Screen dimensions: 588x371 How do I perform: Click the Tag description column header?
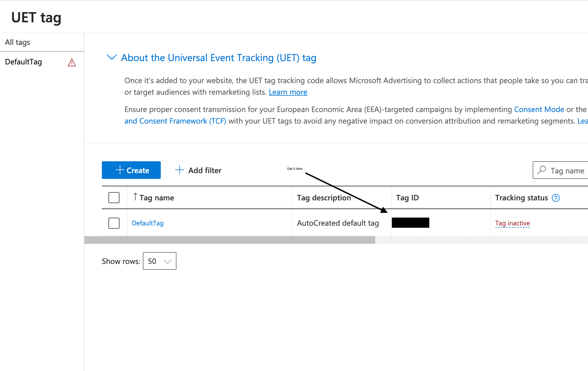point(342,198)
